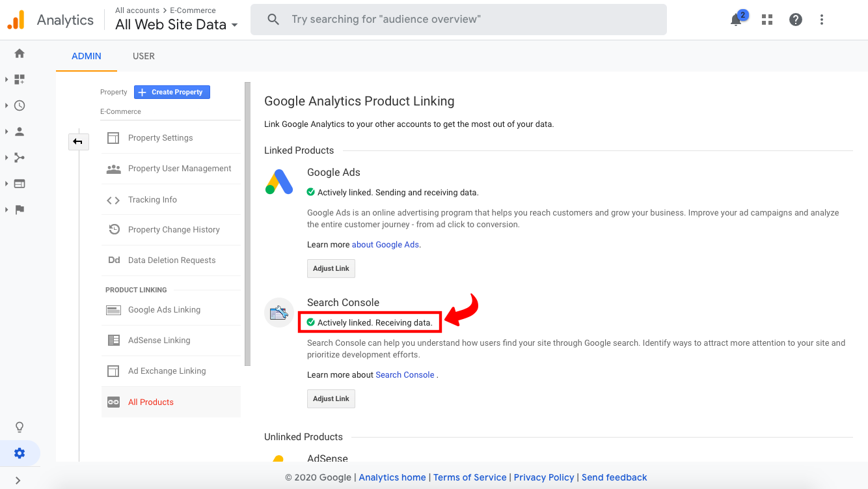Open the Conversions flag icon
This screenshot has width=868, height=489.
pos(19,209)
